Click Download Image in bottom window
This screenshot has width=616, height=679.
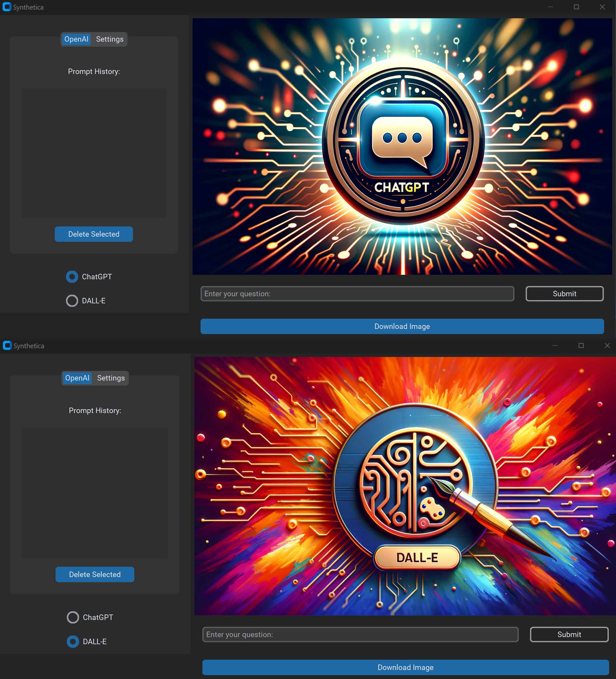coord(406,667)
